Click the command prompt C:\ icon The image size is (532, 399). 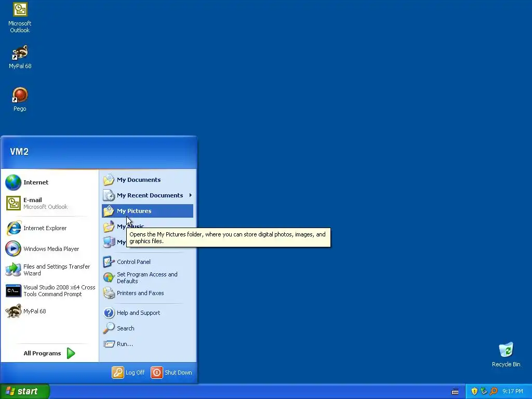[13, 291]
